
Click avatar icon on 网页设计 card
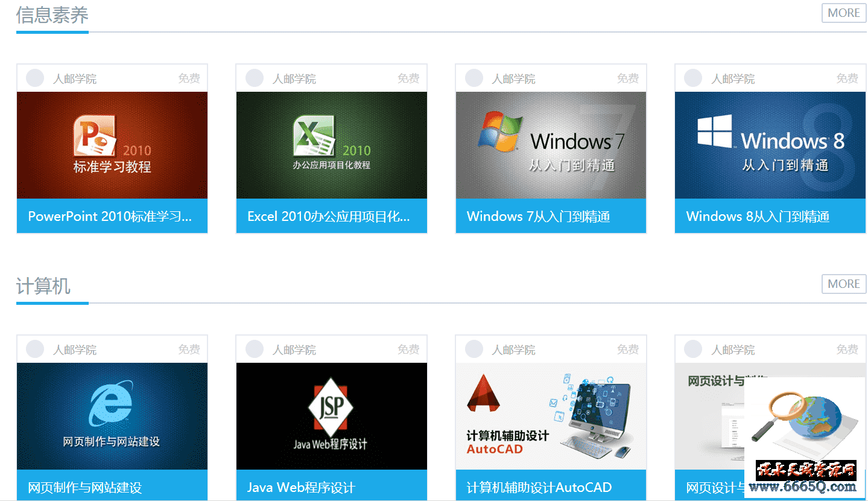tap(693, 349)
